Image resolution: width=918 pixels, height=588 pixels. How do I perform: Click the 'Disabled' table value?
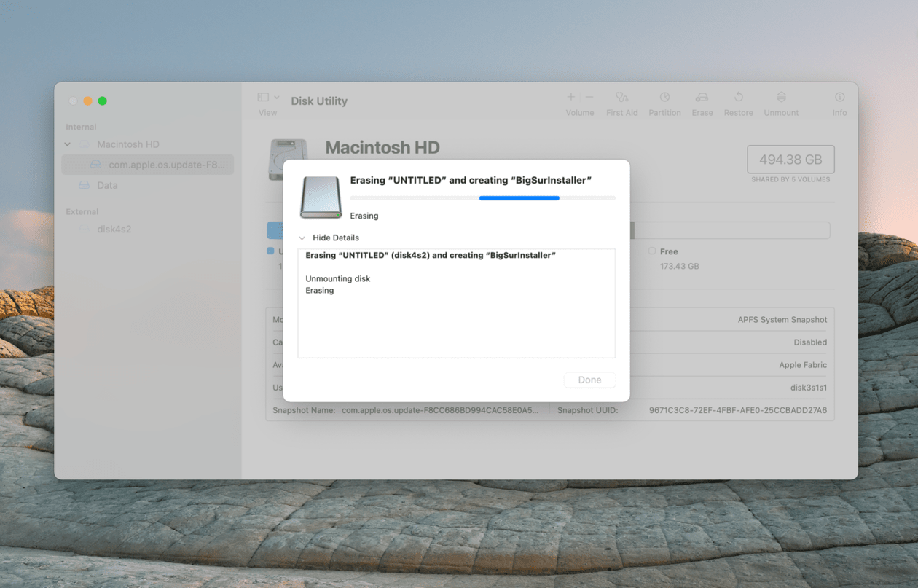810,342
